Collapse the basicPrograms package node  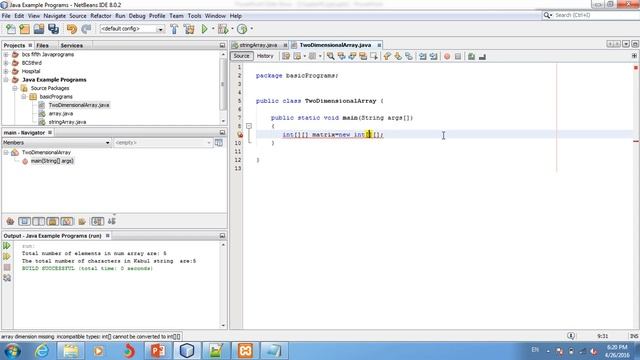24,97
